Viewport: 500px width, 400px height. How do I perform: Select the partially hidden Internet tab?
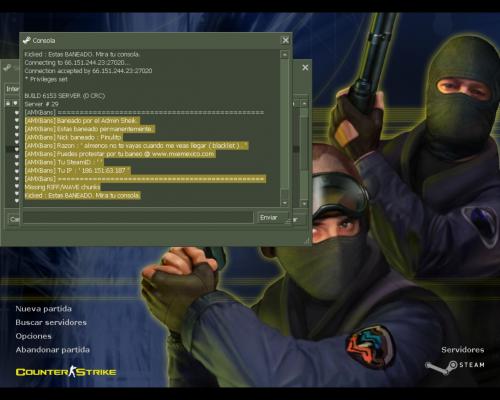12,89
